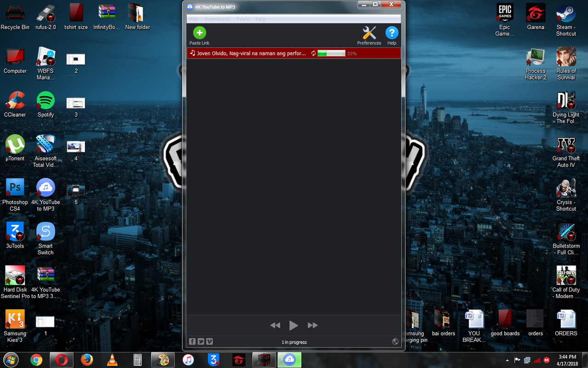Open Calculator from the taskbar
Viewport: 588px width, 368px height.
(137, 360)
